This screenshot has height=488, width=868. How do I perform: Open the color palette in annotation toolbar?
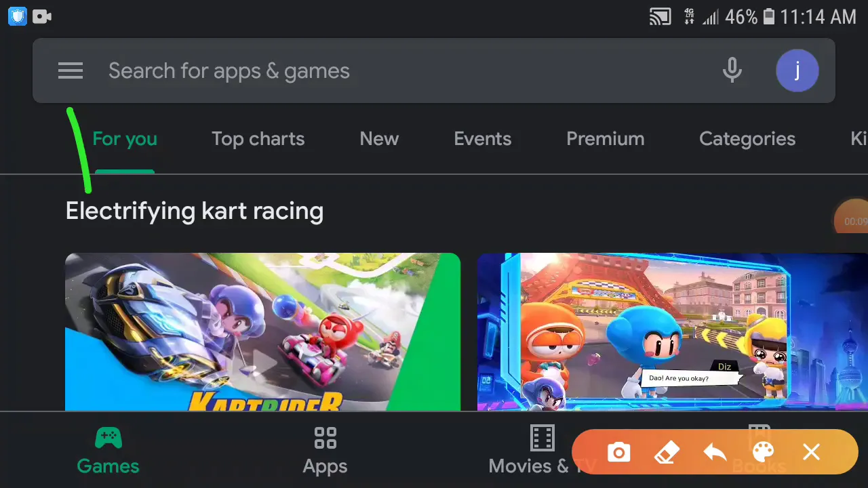(x=763, y=452)
